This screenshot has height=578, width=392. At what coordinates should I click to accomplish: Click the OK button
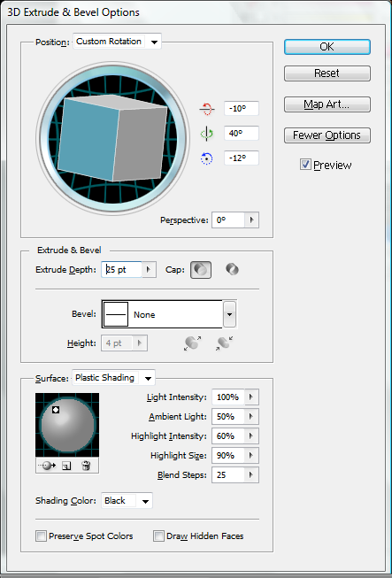click(x=327, y=47)
